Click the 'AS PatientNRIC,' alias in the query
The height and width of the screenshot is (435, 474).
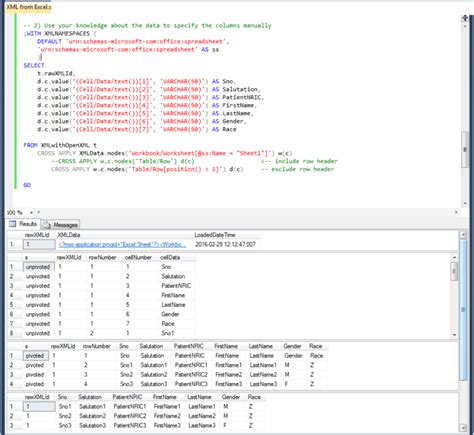point(238,97)
